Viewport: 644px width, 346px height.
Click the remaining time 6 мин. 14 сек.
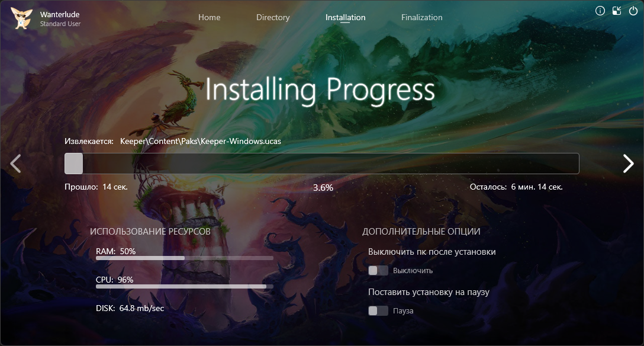[x=537, y=187]
